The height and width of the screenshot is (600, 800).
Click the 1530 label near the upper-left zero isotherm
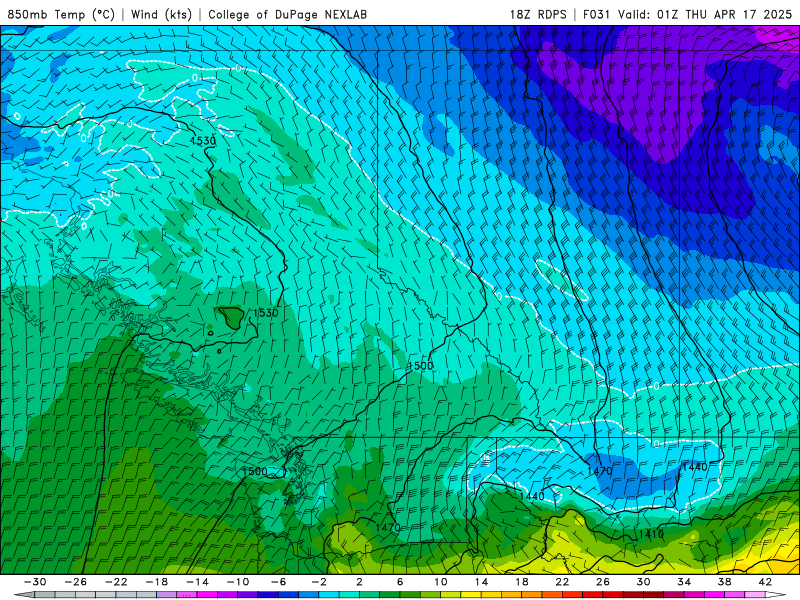point(203,141)
